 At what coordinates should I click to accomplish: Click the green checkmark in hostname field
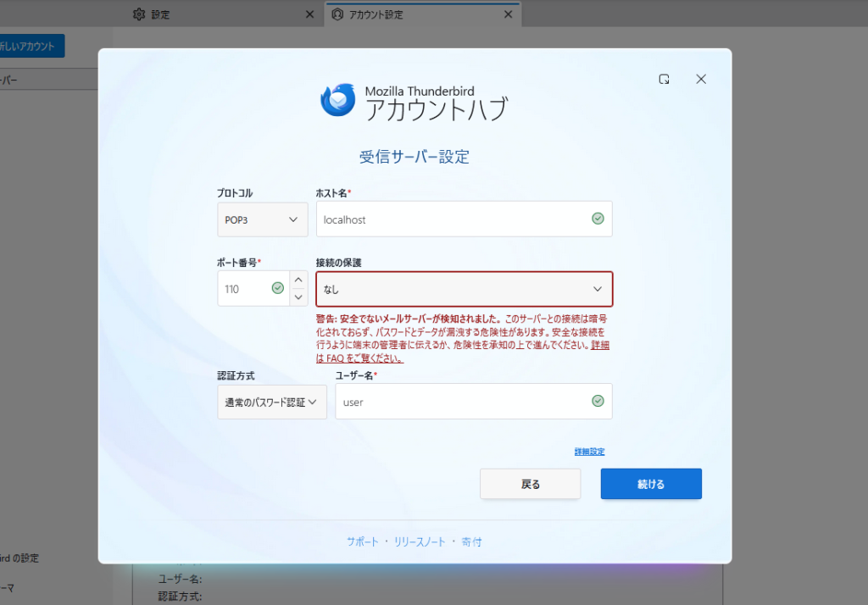tap(598, 219)
